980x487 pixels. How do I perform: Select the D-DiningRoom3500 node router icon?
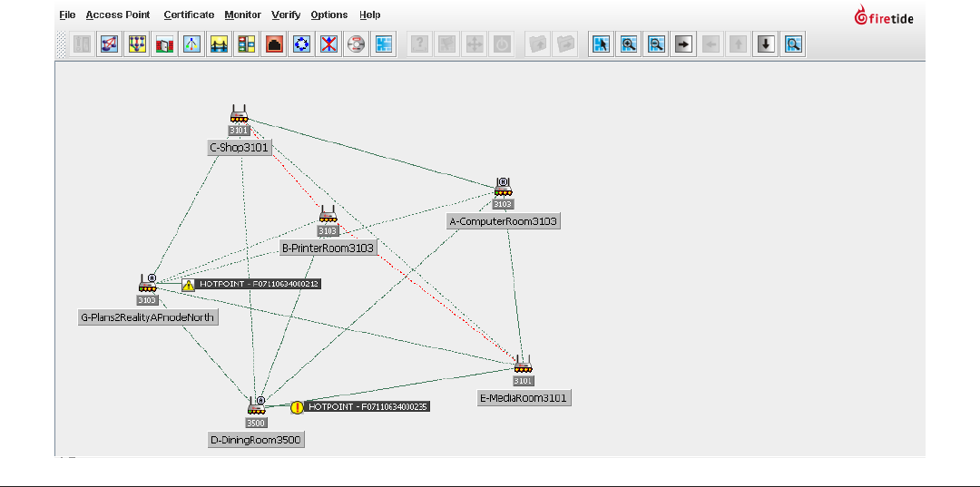tap(256, 406)
